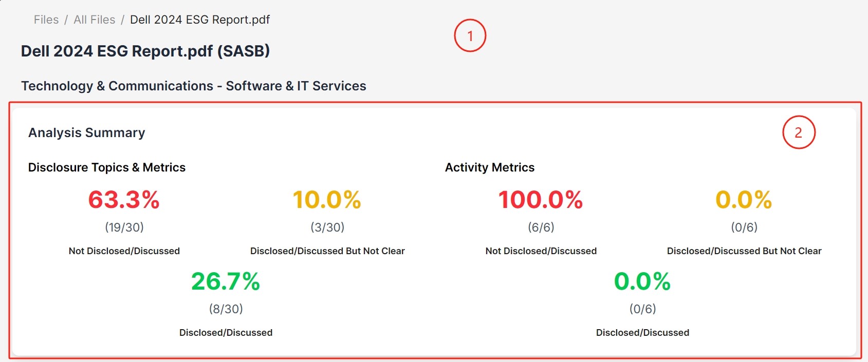Click the (8/30) count
The width and height of the screenshot is (868, 362).
coord(226,309)
